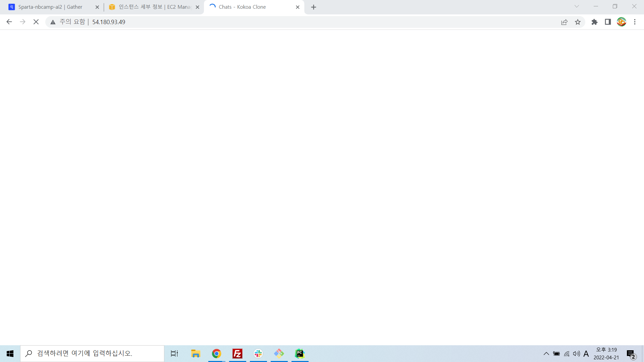Open the Extensions puzzle icon

[594, 22]
